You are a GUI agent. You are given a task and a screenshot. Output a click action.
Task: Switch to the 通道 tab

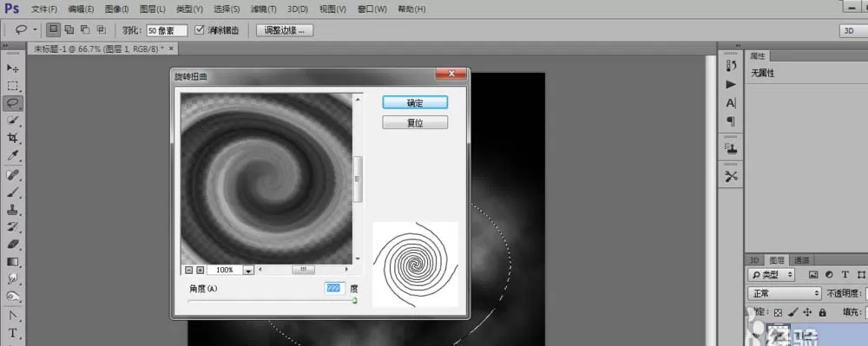tap(801, 260)
